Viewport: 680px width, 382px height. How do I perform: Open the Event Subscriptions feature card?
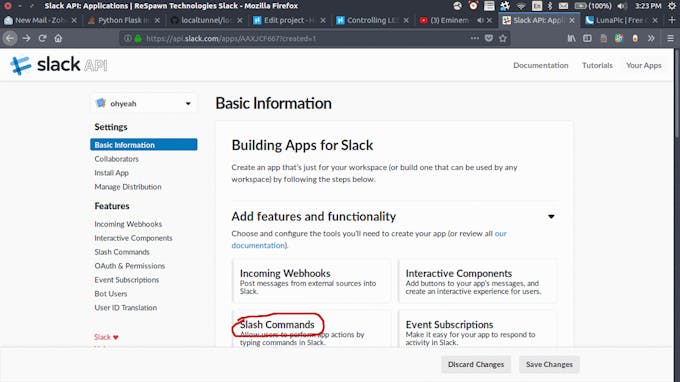[x=477, y=328]
